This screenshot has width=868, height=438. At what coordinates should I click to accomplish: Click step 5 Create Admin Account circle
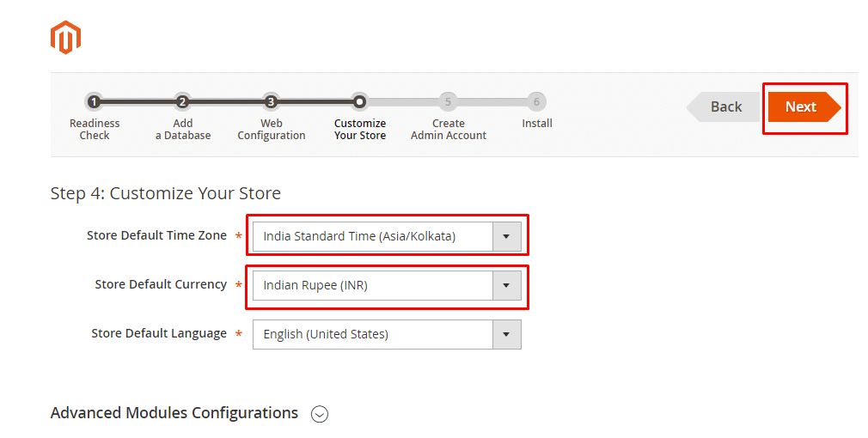(448, 102)
